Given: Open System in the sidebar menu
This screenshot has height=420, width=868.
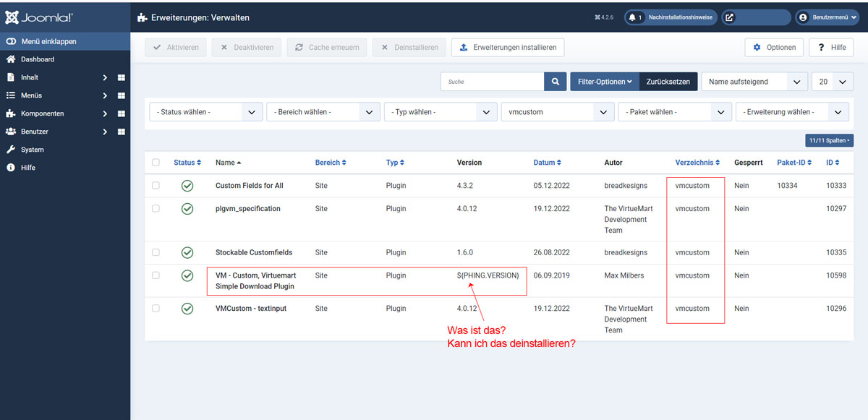Looking at the screenshot, I should click(32, 150).
